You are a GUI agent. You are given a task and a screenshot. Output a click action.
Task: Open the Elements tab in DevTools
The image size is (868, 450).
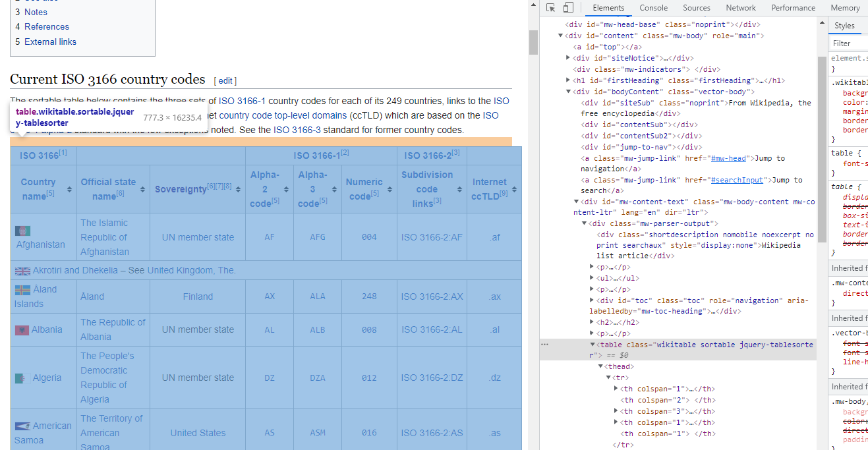pos(608,8)
